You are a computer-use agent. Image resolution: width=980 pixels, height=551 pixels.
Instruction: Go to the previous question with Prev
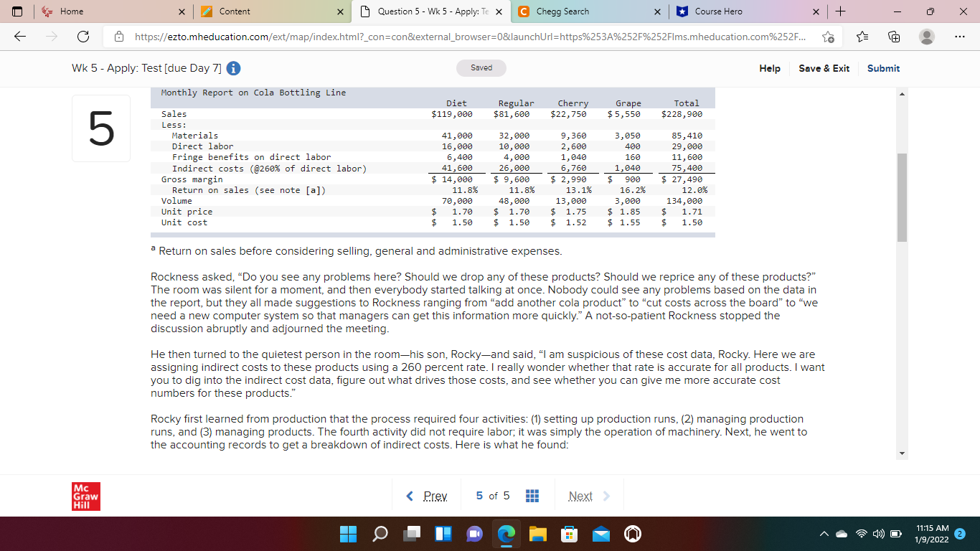point(427,496)
